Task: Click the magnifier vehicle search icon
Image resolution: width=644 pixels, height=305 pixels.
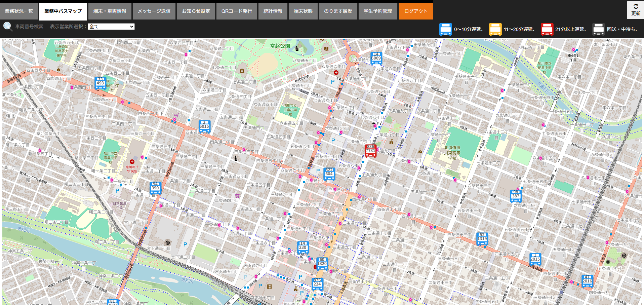Action: click(x=8, y=27)
